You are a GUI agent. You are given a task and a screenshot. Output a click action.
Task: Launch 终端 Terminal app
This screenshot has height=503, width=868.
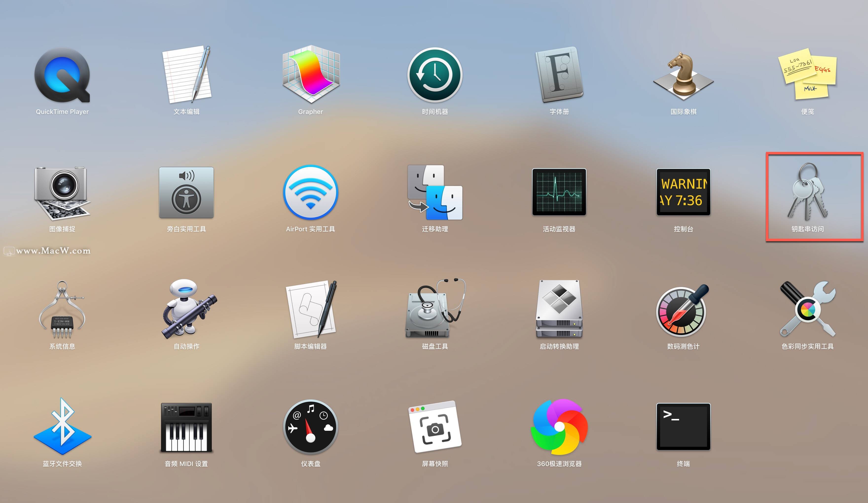[683, 427]
